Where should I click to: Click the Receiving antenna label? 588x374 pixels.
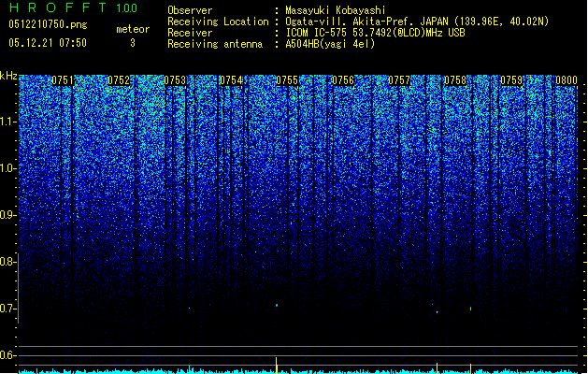click(x=215, y=44)
